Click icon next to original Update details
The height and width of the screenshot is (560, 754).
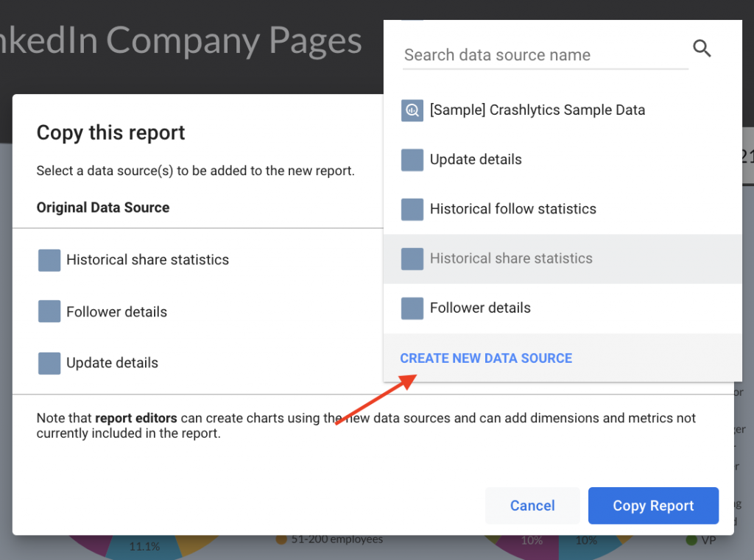click(49, 363)
